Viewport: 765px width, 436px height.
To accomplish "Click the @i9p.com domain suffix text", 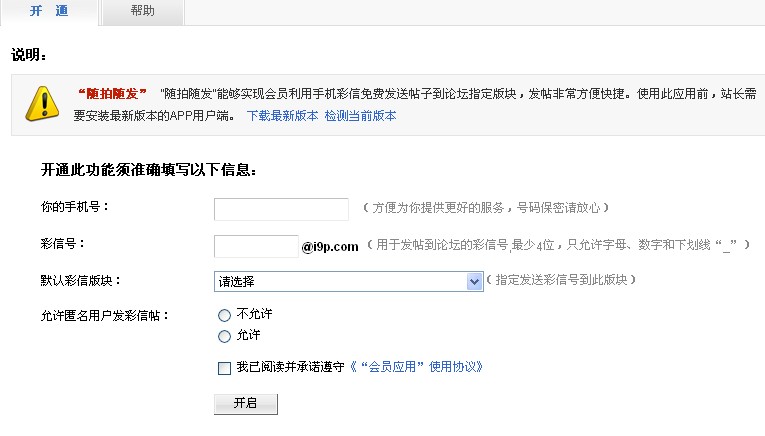I will pos(330,247).
